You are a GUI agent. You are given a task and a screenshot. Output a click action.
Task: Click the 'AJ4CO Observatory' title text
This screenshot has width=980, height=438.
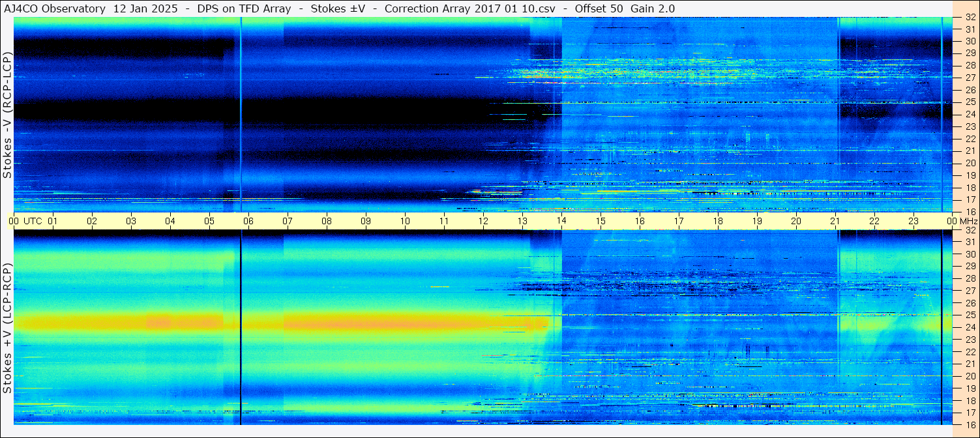(55, 8)
